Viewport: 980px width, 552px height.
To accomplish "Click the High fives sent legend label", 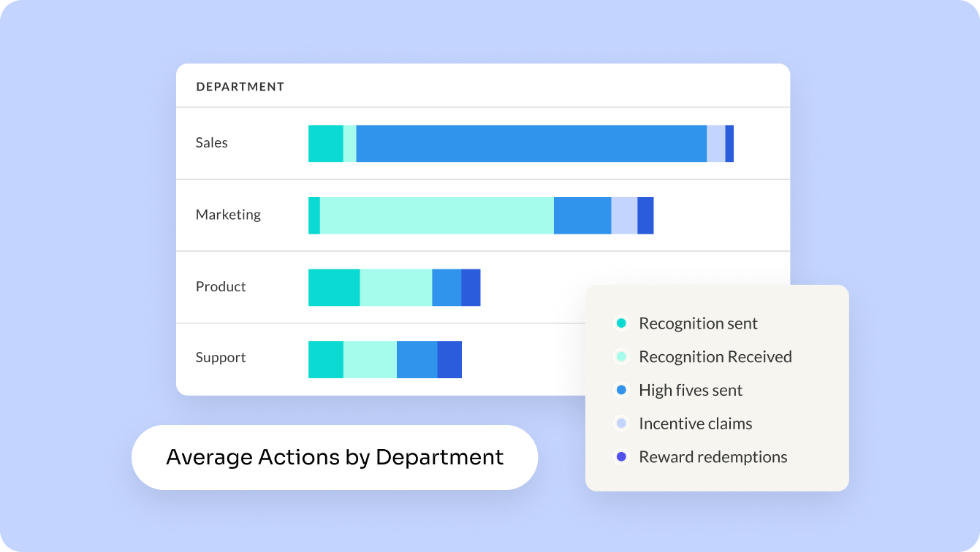I will pyautogui.click(x=691, y=391).
